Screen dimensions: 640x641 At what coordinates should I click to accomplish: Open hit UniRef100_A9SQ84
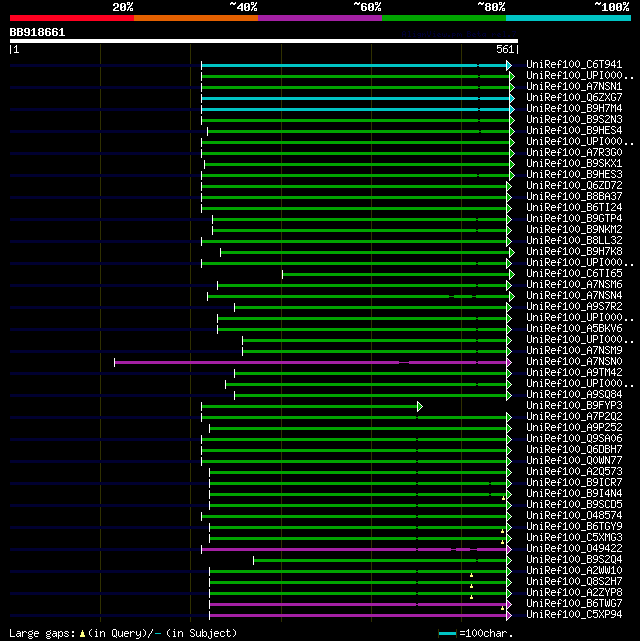coord(574,395)
